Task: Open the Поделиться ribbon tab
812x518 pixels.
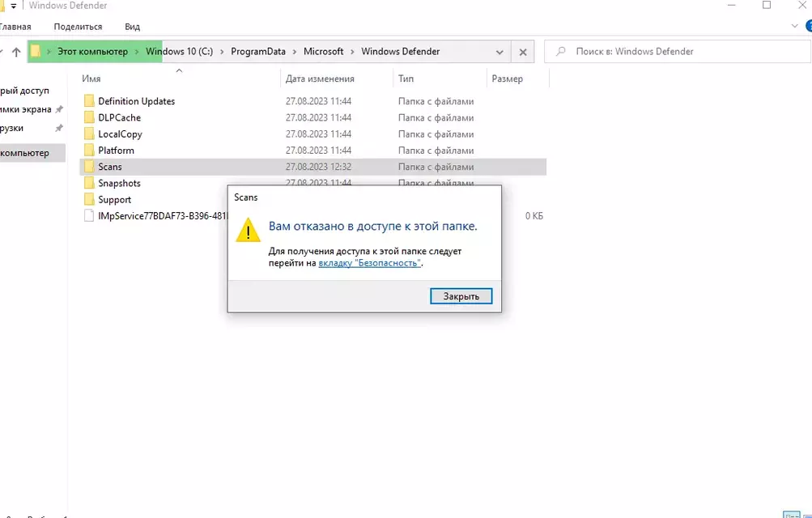Action: tap(78, 27)
